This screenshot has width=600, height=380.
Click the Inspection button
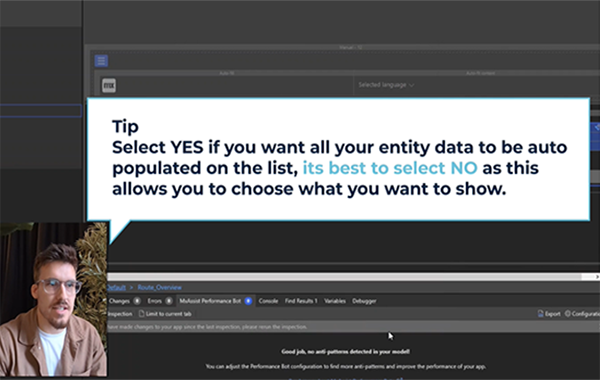[x=120, y=314]
